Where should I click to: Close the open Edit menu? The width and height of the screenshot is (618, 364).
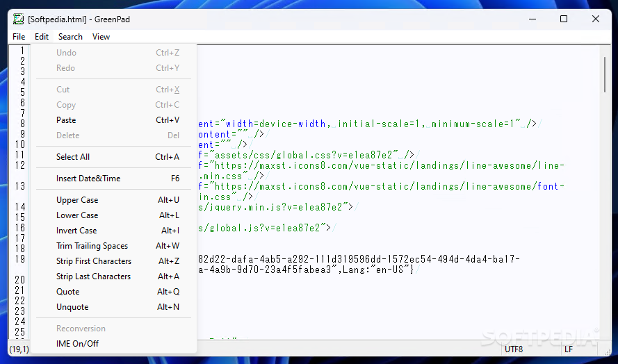point(42,37)
